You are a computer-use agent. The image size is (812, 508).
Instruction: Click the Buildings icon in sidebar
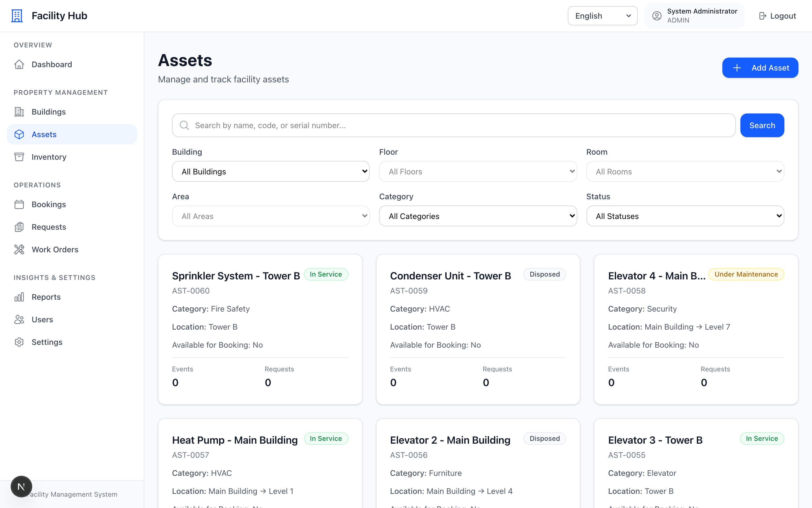click(x=19, y=111)
